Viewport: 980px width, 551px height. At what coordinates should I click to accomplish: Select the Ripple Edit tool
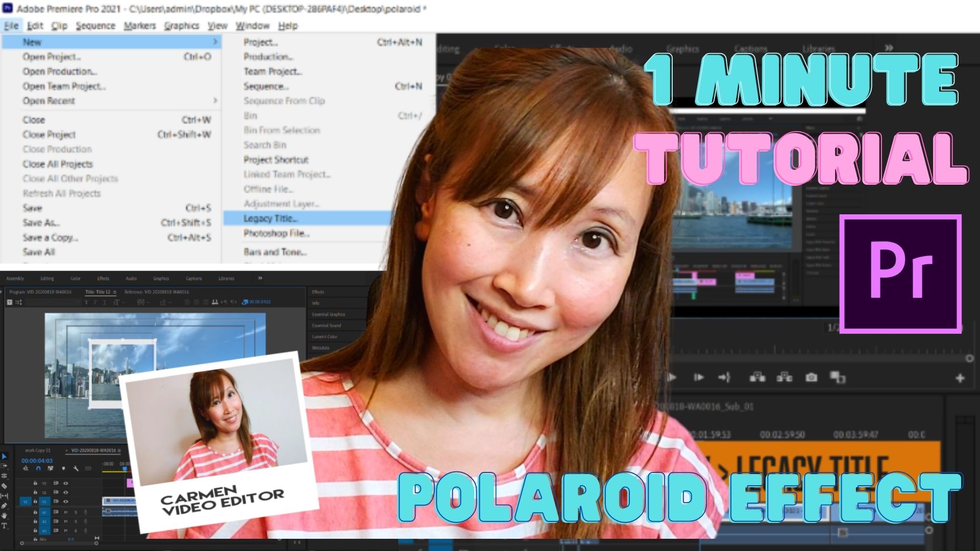(x=4, y=475)
